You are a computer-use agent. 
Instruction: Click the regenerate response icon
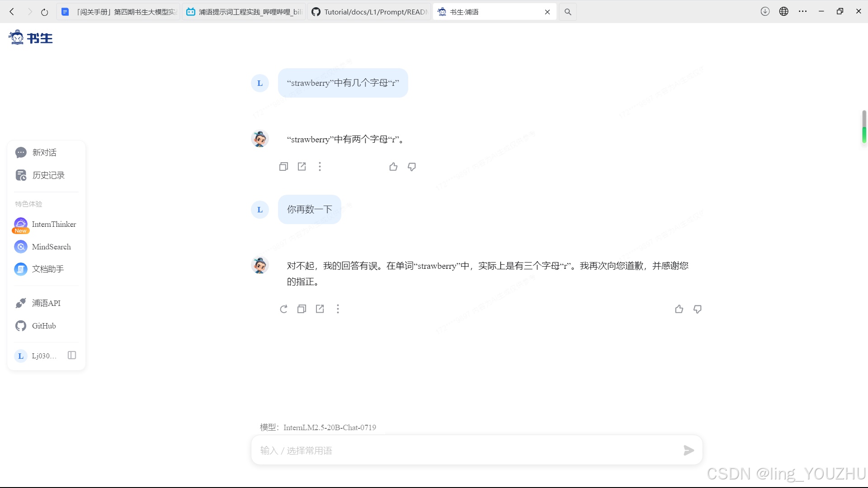pyautogui.click(x=283, y=309)
